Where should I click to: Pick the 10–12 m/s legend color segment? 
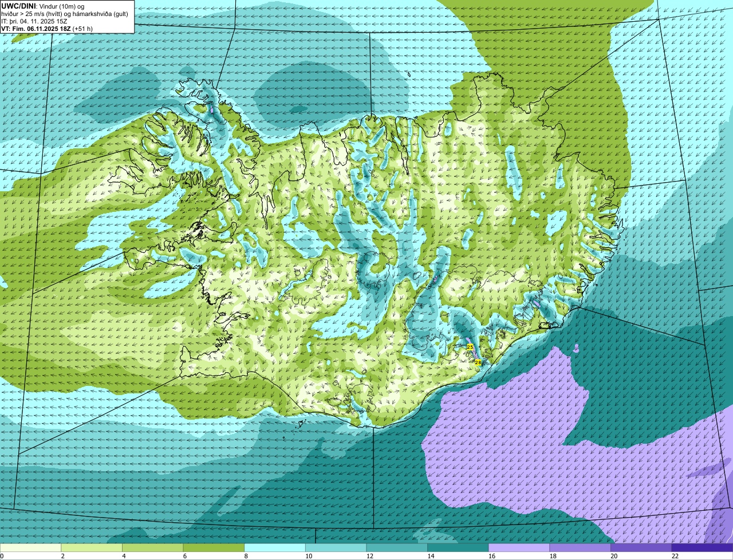pos(336,547)
